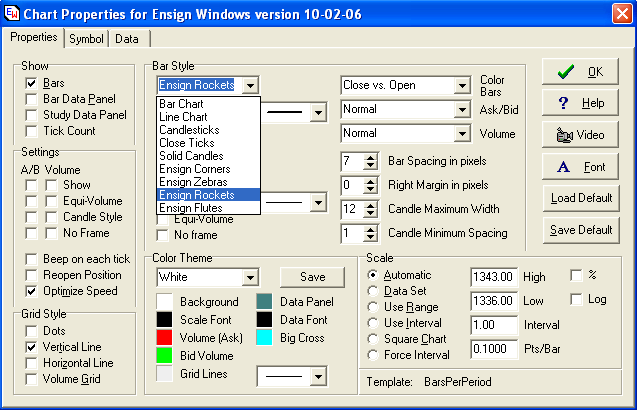The width and height of the screenshot is (637, 410).
Task: Toggle the Optimize Speed checkbox
Action: (x=32, y=291)
